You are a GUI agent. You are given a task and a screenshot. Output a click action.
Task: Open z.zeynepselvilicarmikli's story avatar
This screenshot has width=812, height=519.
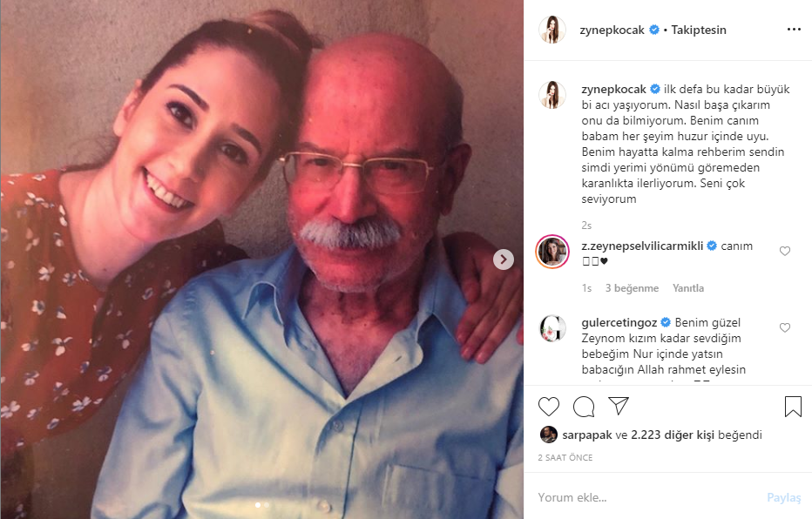tap(551, 253)
